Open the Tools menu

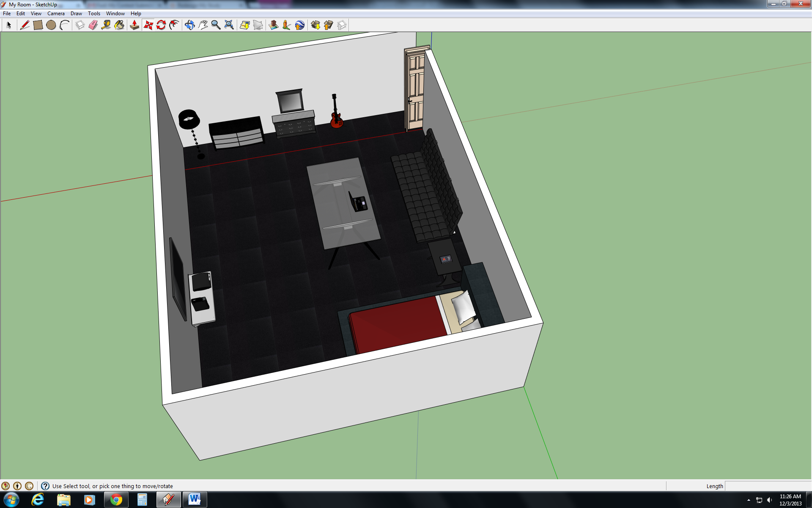pyautogui.click(x=94, y=14)
